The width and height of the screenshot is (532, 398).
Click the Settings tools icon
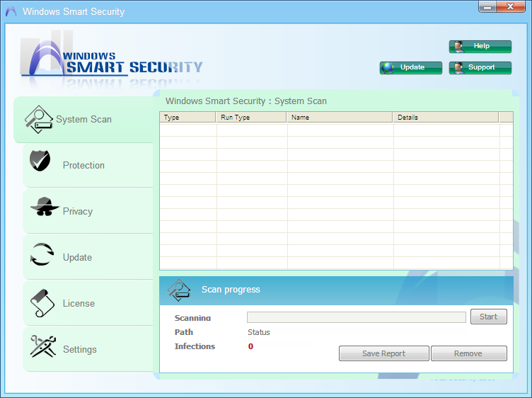43,346
